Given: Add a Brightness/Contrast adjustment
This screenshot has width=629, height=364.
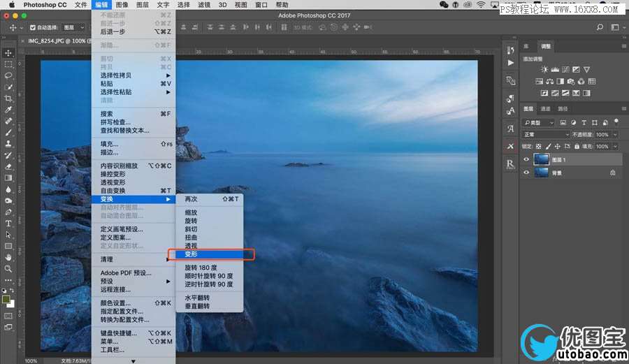Looking at the screenshot, I should click(544, 70).
